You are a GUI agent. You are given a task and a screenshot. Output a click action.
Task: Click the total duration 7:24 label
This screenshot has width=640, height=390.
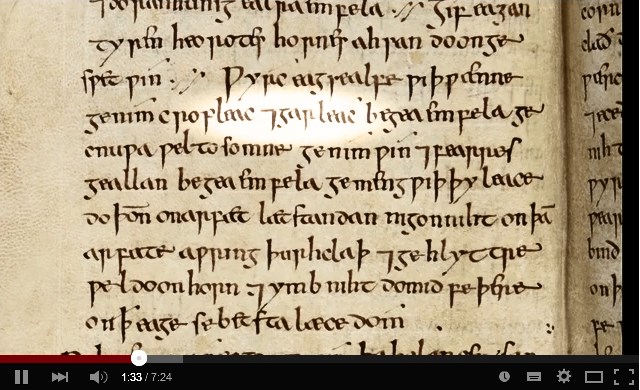coord(161,377)
